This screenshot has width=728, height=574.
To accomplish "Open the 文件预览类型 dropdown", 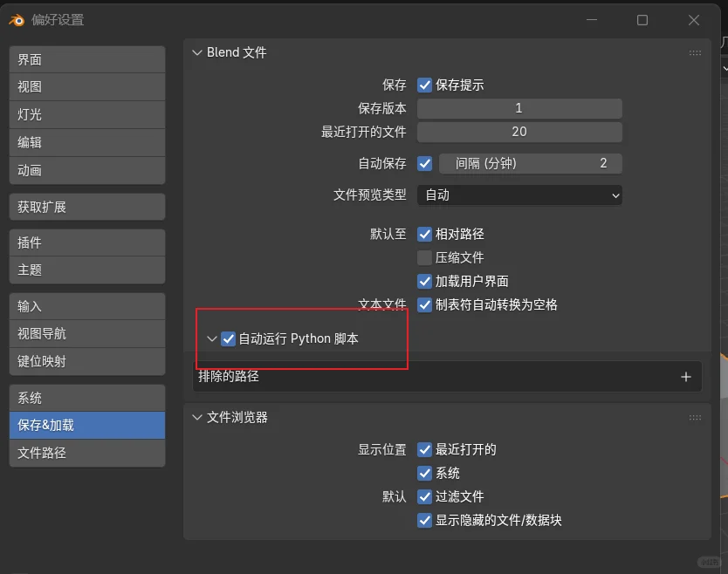I will tap(519, 195).
